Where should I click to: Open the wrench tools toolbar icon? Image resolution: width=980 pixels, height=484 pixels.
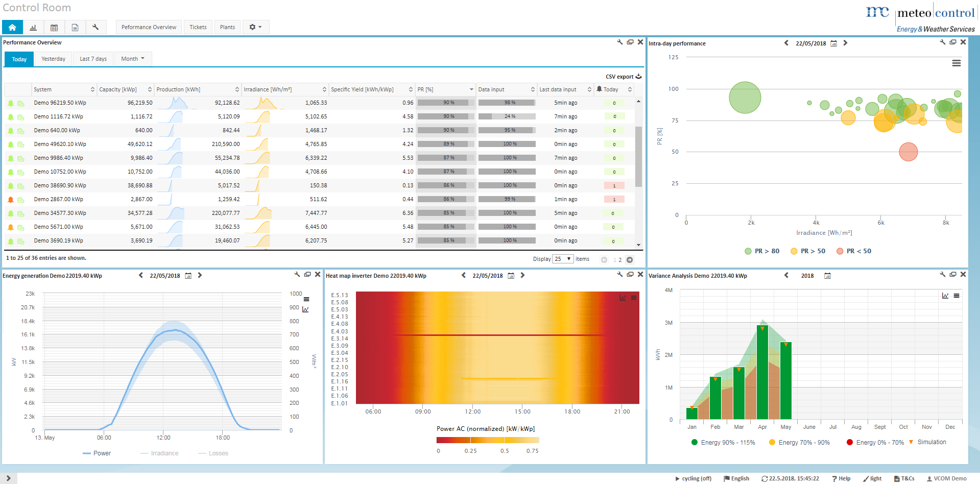95,27
